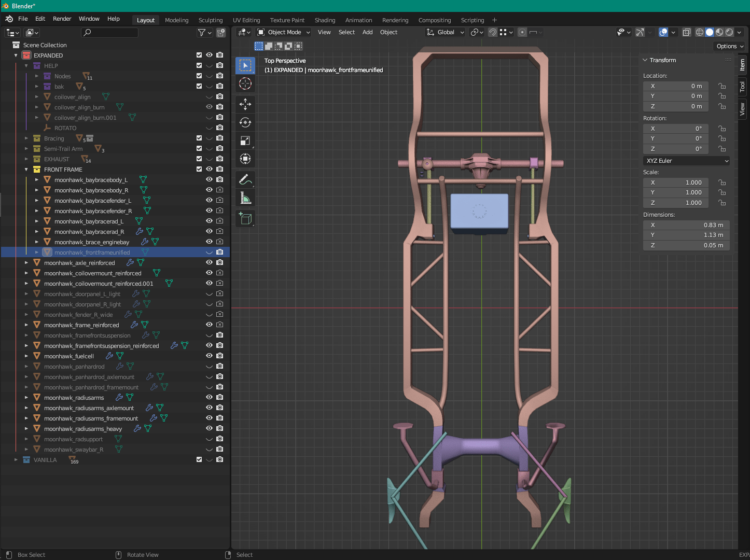Open the Render menu
This screenshot has width=750, height=560.
click(x=62, y=19)
